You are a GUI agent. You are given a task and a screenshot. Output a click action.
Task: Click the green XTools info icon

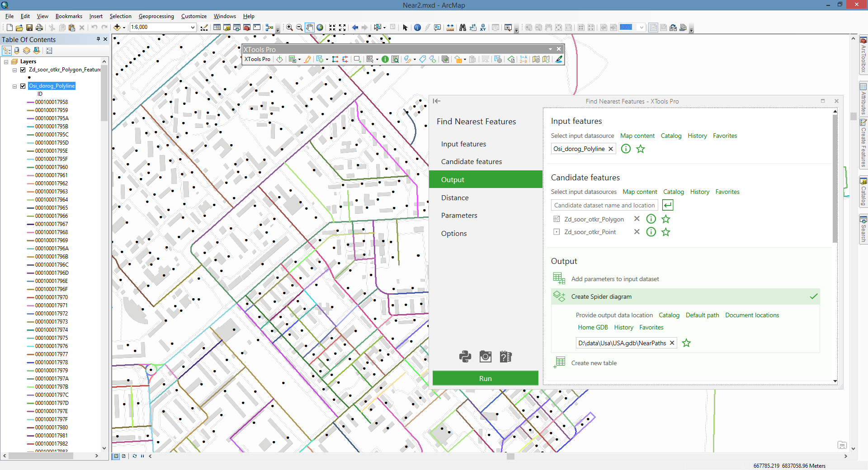[x=385, y=59]
